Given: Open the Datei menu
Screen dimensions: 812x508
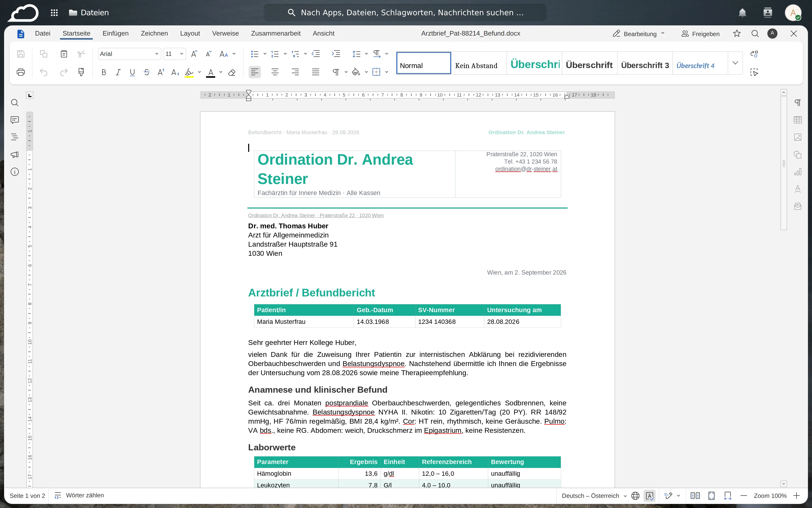Looking at the screenshot, I should point(43,33).
